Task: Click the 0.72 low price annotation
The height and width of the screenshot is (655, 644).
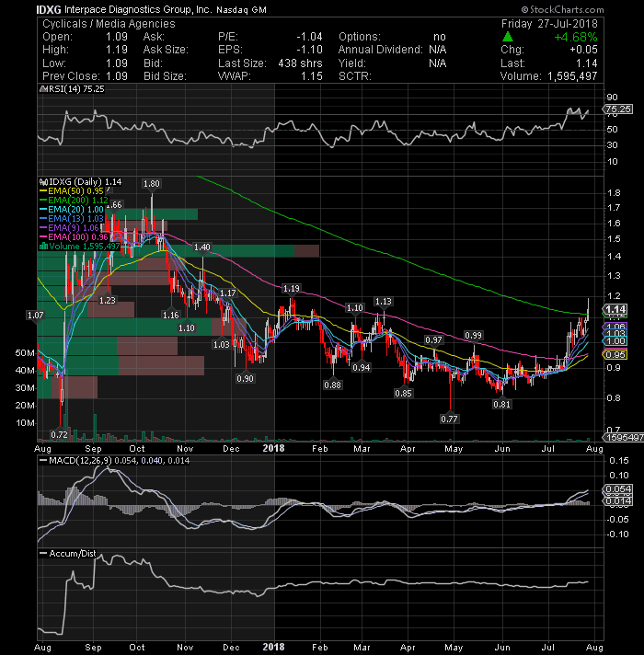Action: point(59,435)
